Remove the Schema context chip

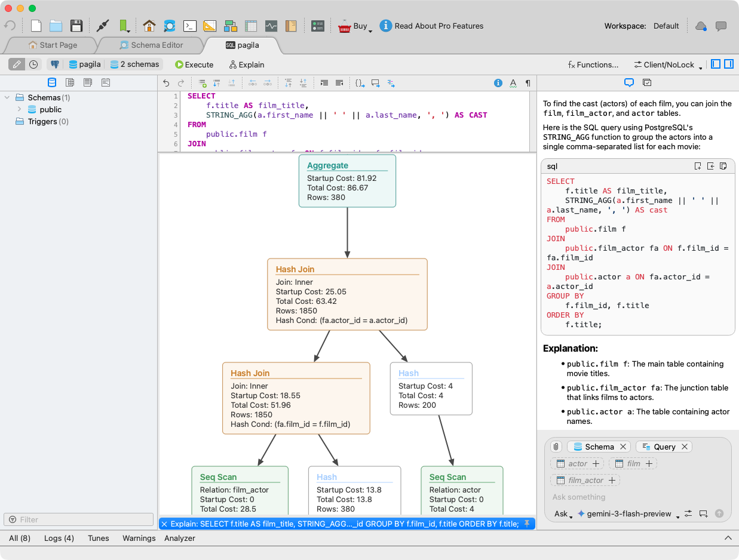tap(623, 447)
